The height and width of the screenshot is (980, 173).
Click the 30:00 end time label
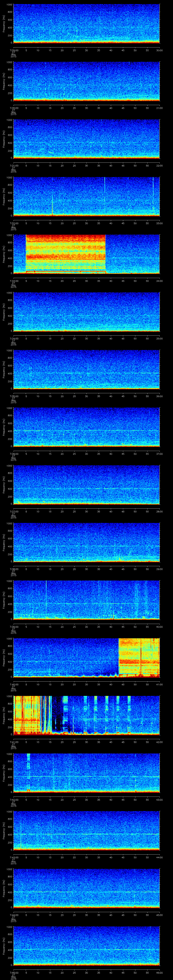159,50
